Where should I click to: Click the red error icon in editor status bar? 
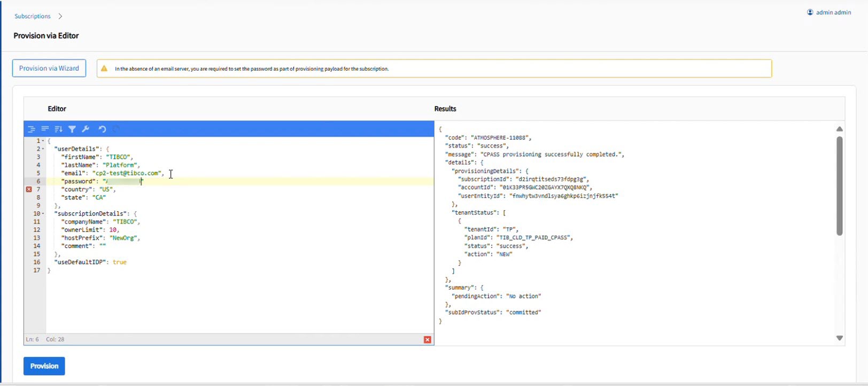click(427, 339)
